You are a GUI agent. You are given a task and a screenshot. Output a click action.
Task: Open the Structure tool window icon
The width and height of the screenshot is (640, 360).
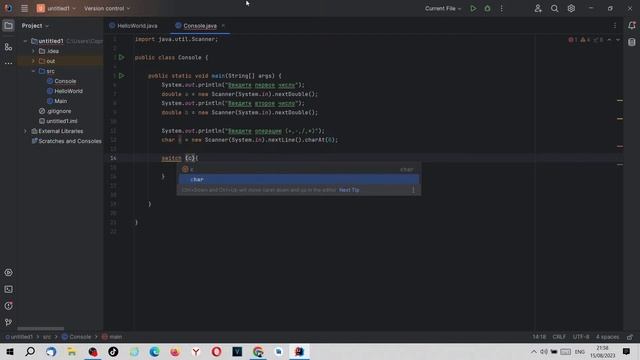[8, 47]
